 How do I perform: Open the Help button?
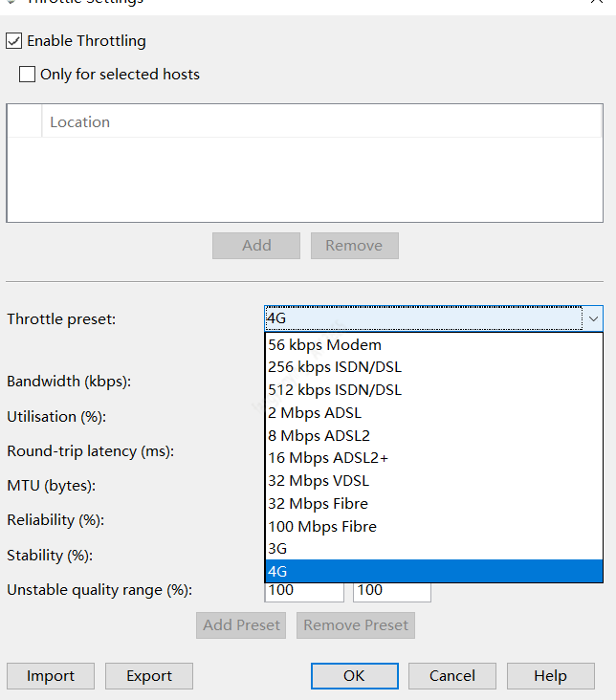click(x=551, y=676)
